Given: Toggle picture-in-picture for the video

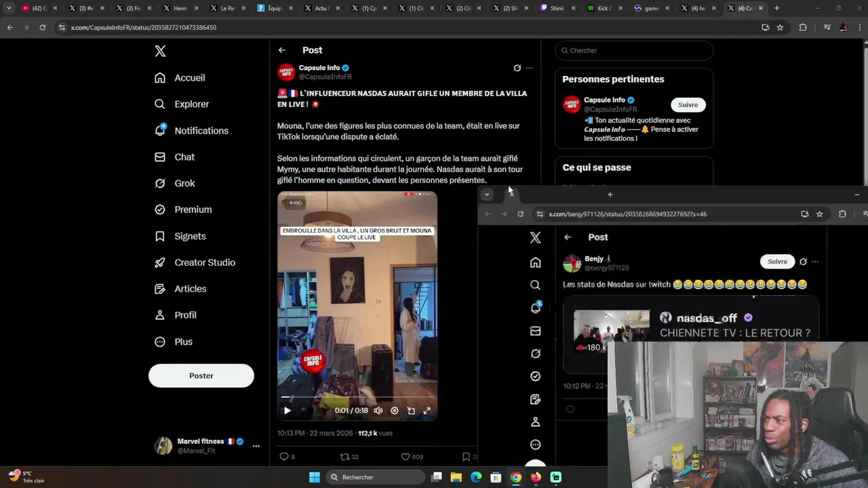Looking at the screenshot, I should [411, 411].
